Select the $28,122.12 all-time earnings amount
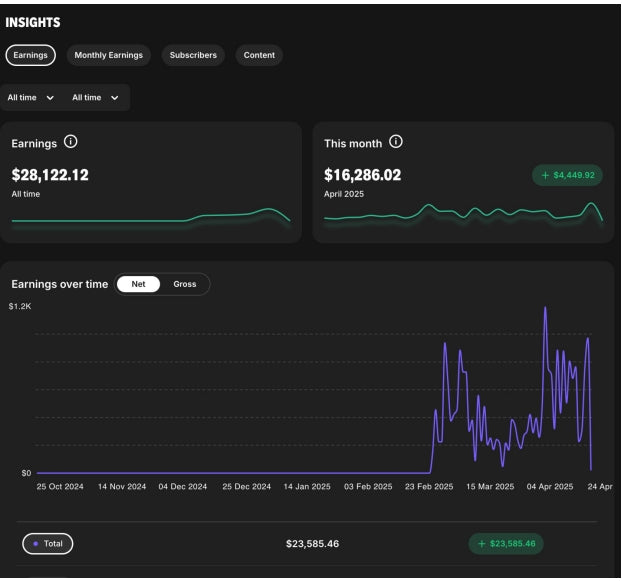622x581 pixels. click(x=50, y=175)
